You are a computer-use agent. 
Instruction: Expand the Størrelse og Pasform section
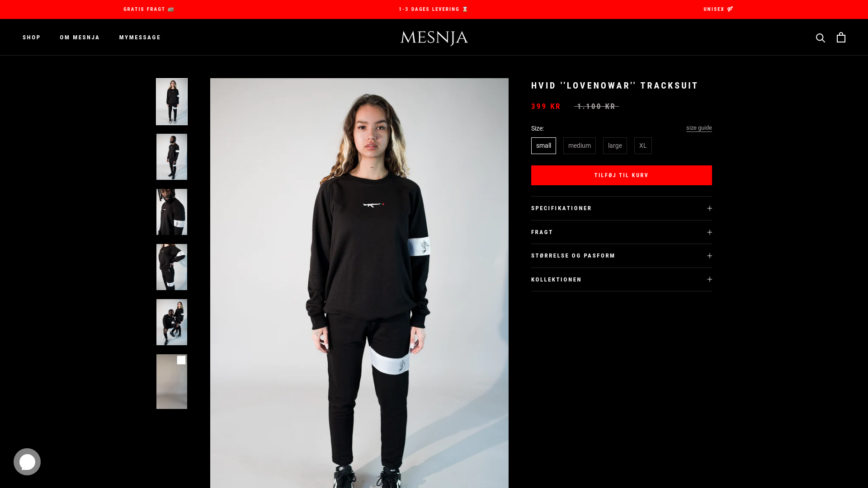point(622,256)
